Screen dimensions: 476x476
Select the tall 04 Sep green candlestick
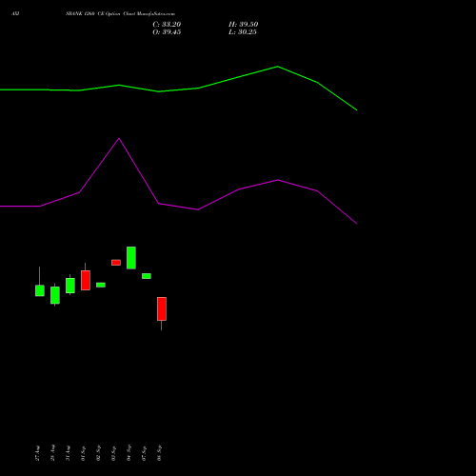(131, 258)
